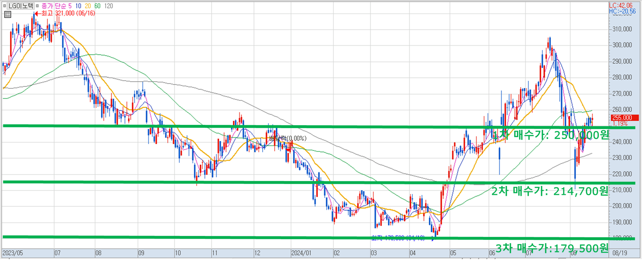Click the 03 month date axis label
This screenshot has height=261, width=644.
374,254
